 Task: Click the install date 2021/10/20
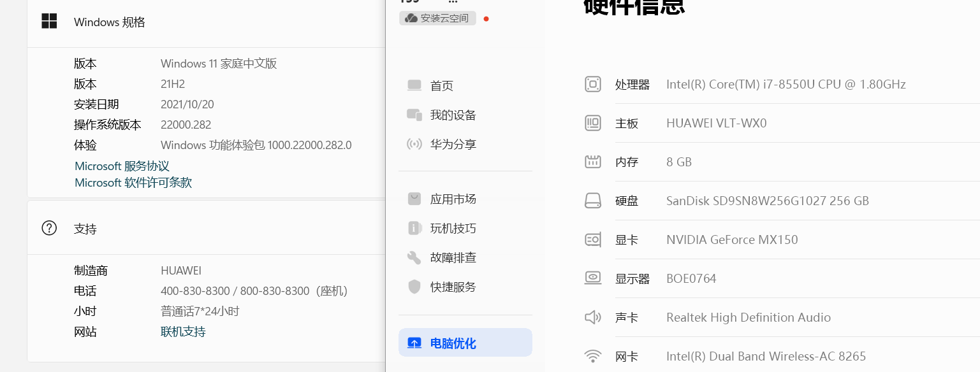187,104
